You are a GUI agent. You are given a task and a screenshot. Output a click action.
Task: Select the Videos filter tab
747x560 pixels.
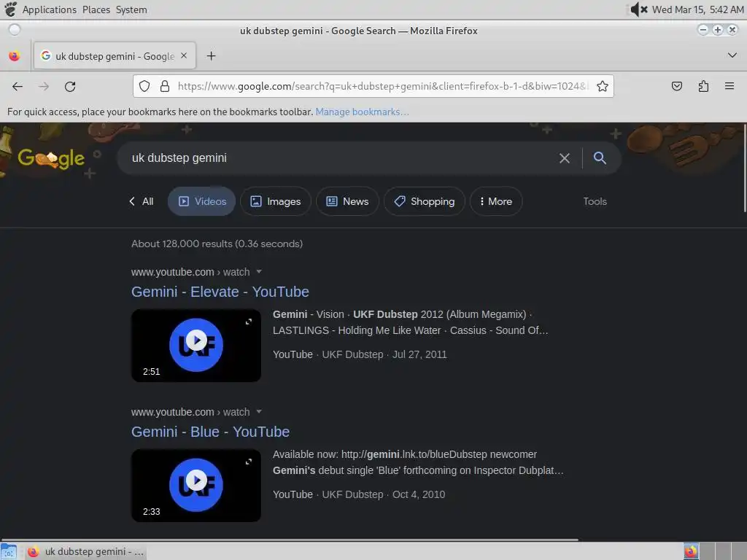click(x=201, y=201)
